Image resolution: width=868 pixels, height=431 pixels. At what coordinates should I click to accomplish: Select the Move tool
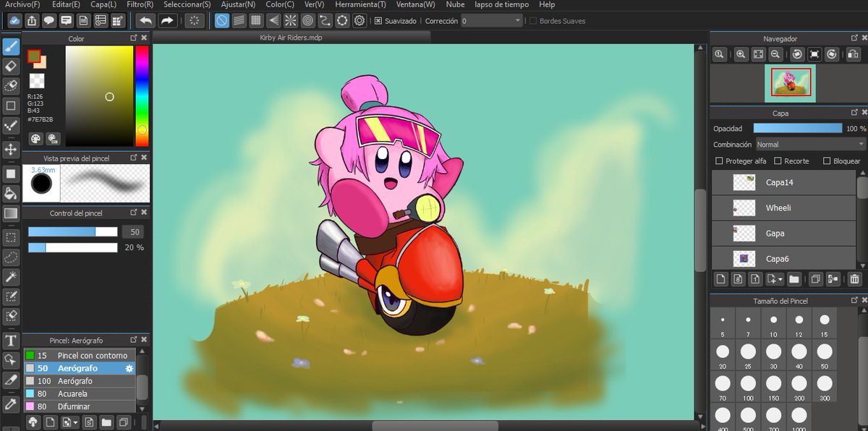click(11, 150)
